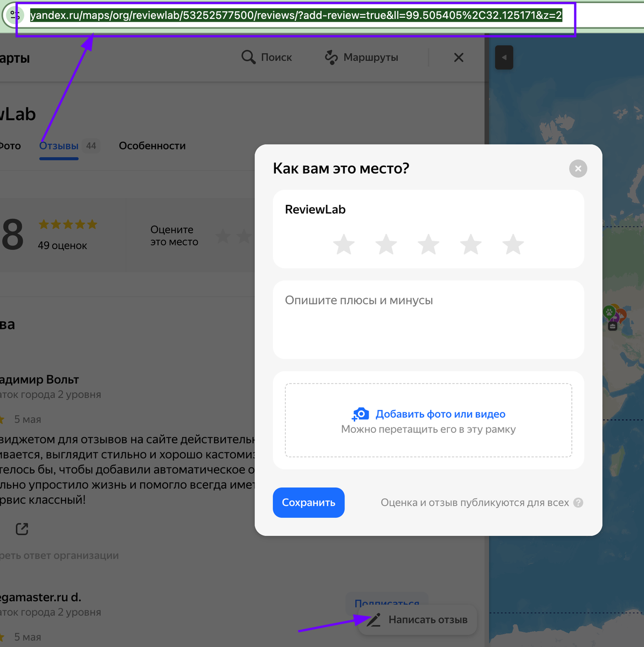The width and height of the screenshot is (644, 647).
Task: Click the browser address bar URL
Action: 296,16
